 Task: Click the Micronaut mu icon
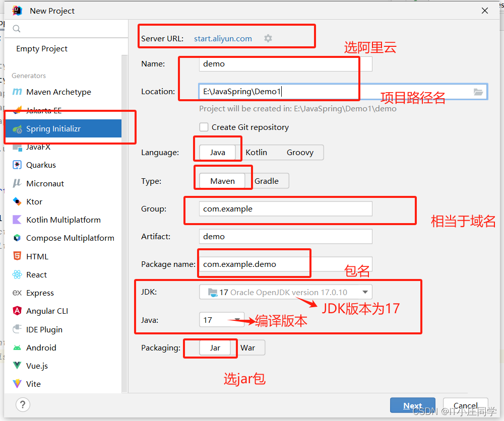[17, 183]
